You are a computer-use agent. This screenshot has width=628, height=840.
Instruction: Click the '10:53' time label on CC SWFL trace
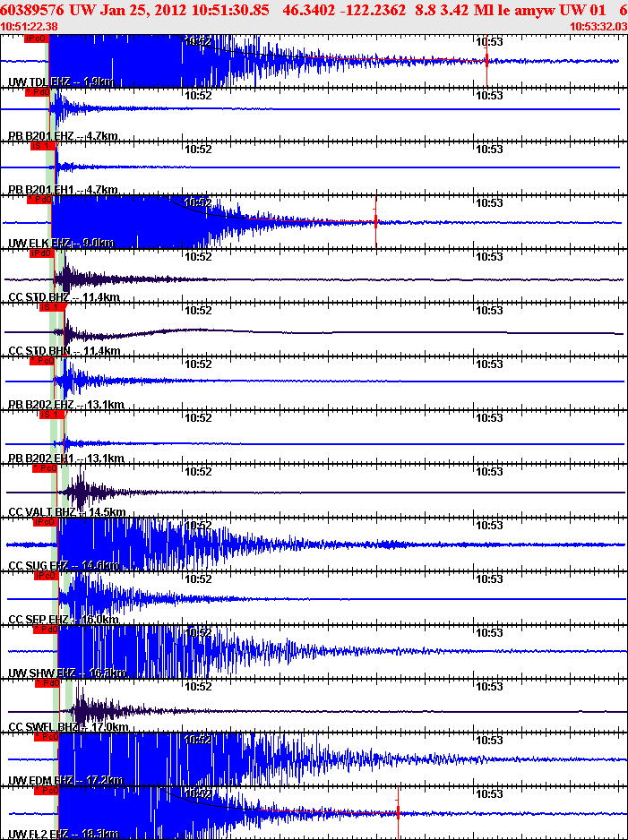(x=489, y=686)
